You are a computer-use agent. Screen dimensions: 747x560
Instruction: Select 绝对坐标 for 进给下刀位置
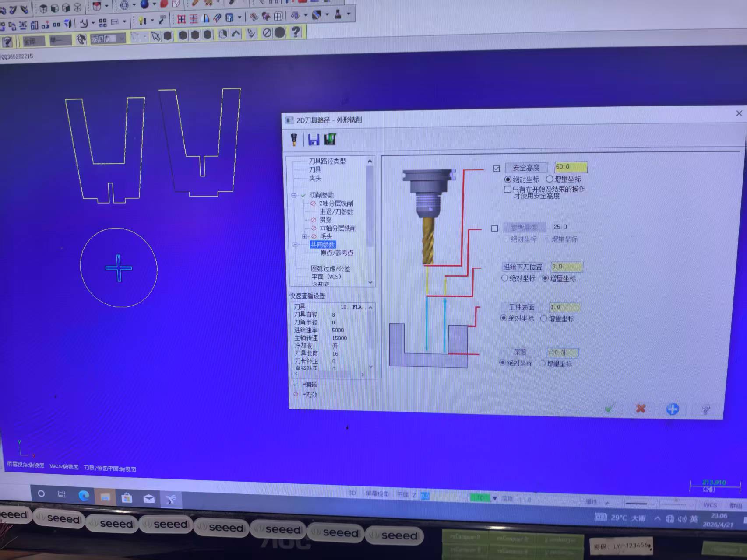tap(504, 278)
